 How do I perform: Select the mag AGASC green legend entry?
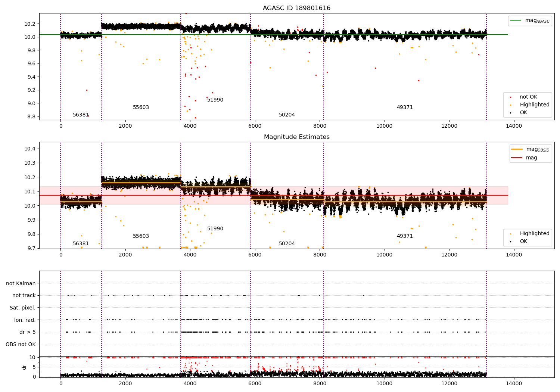point(530,21)
